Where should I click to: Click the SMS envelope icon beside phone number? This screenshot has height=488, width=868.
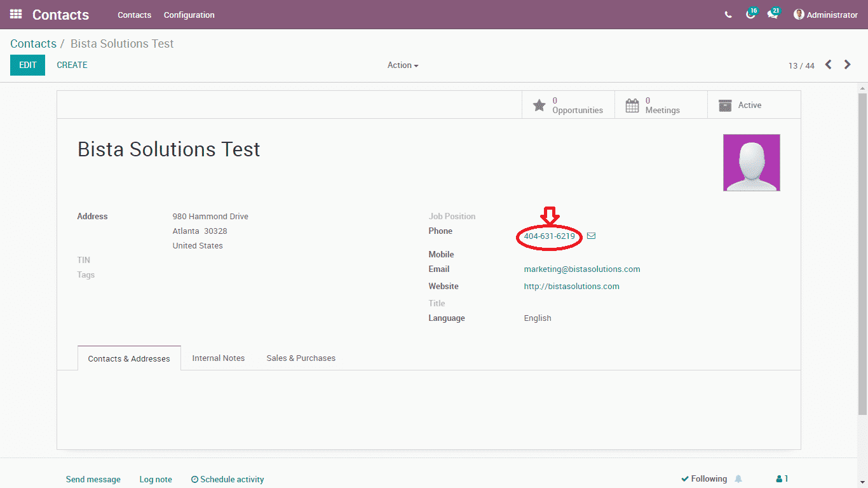591,236
